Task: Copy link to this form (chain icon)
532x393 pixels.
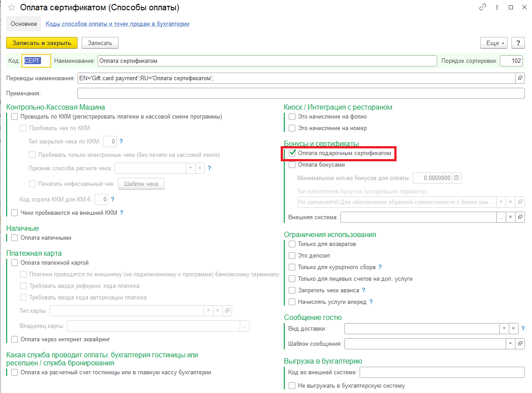Action: [483, 7]
